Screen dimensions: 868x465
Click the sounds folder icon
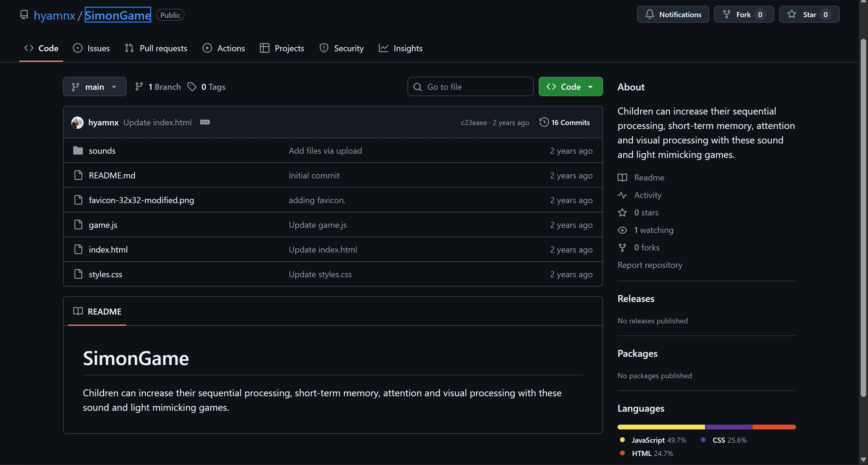(x=78, y=151)
